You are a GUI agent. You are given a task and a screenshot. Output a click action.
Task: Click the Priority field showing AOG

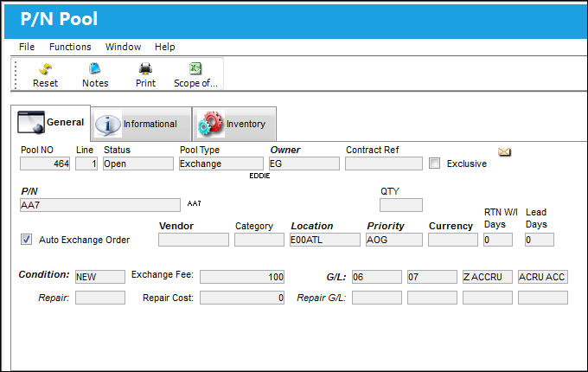(394, 240)
